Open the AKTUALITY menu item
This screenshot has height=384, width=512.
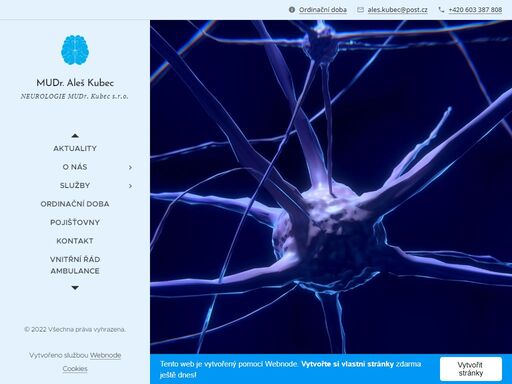click(x=75, y=148)
